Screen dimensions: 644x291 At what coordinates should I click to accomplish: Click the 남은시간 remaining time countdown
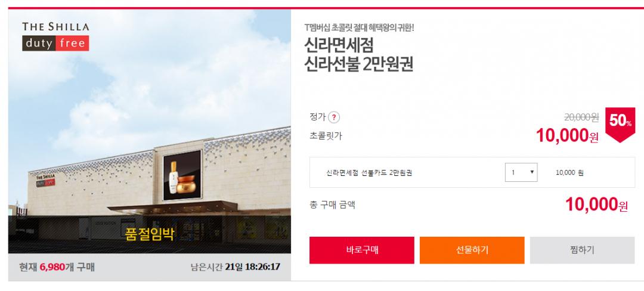pos(236,267)
